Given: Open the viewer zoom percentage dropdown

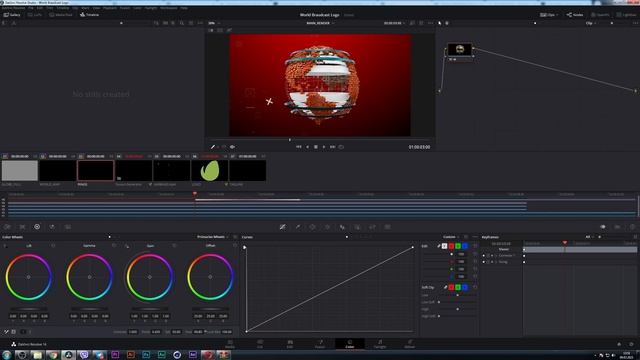Looking at the screenshot, I should point(214,23).
